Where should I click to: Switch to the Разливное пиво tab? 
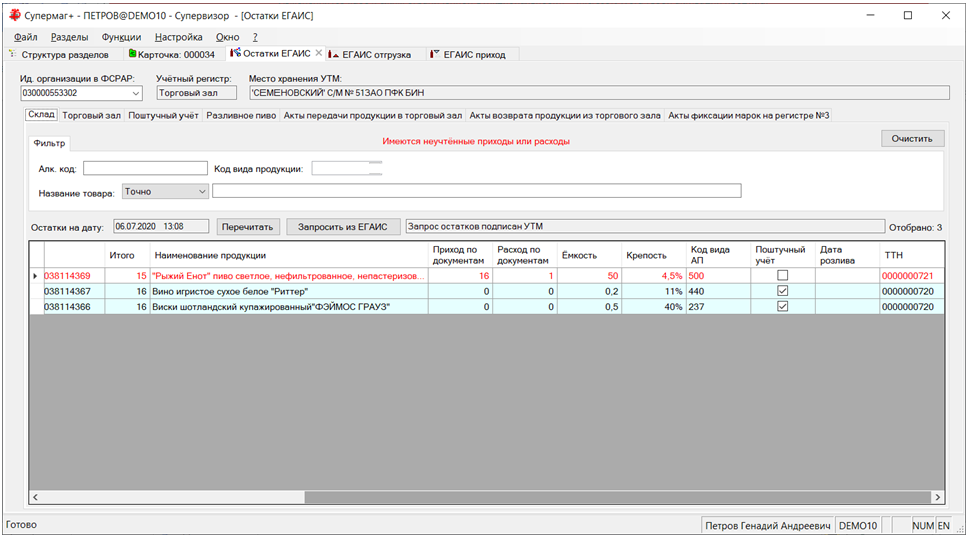coord(240,115)
